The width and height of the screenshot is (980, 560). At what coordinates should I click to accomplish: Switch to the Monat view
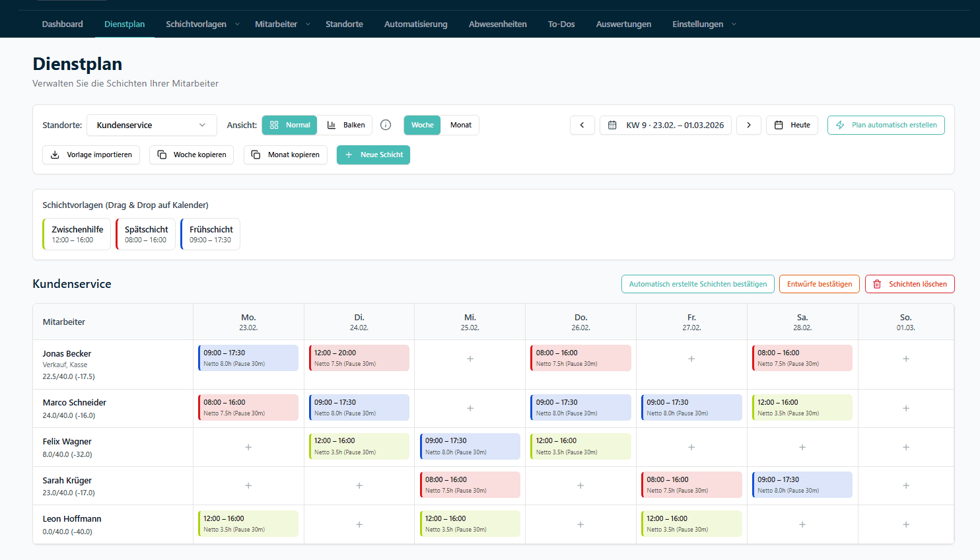(x=460, y=125)
